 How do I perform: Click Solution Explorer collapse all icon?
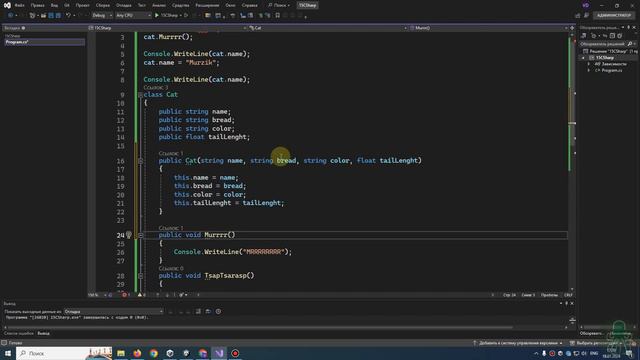point(612,36)
